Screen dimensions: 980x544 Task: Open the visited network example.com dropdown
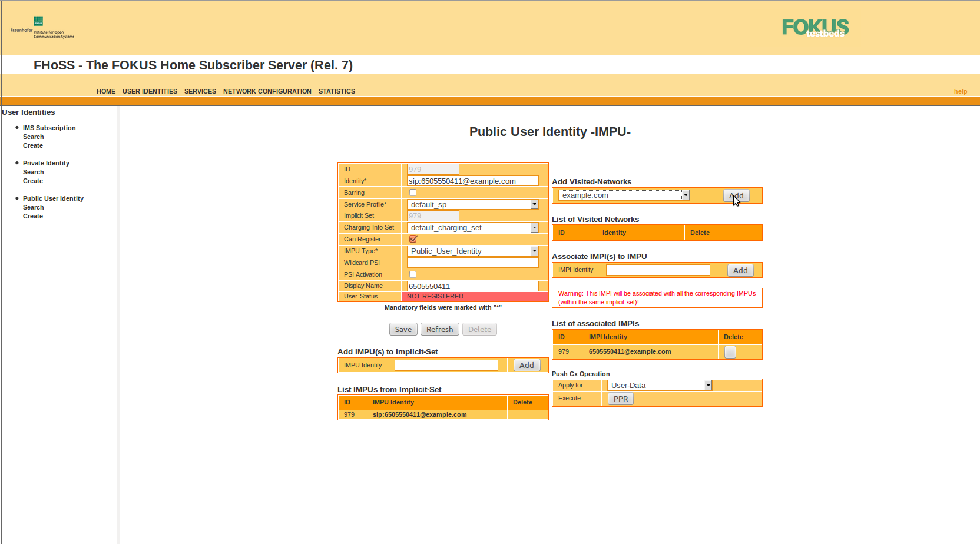click(x=624, y=195)
